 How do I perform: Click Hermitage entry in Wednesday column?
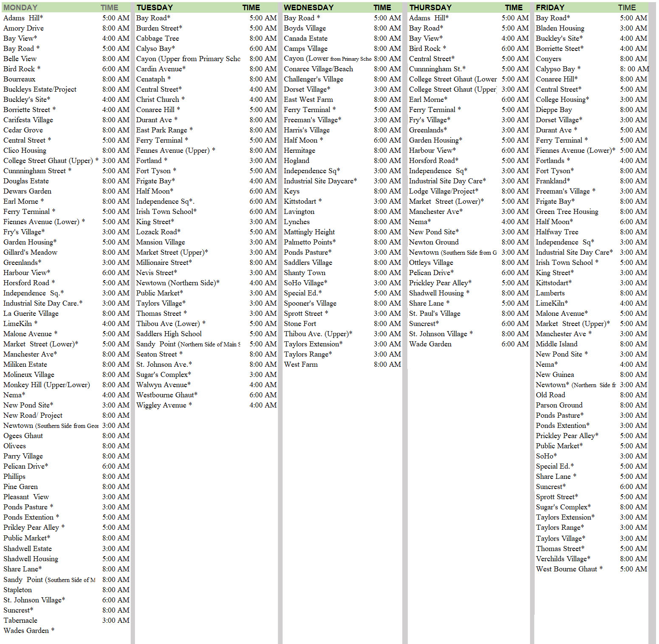299,150
